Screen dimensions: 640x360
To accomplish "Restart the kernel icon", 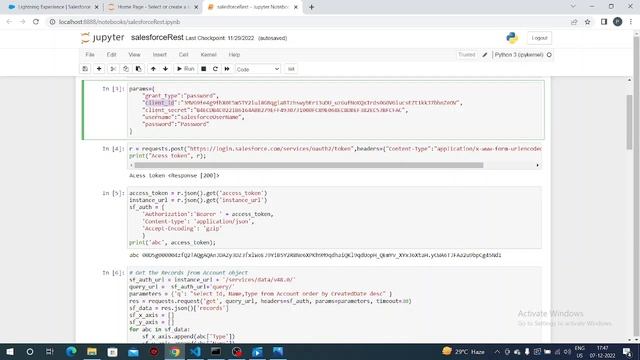I will pos(215,69).
